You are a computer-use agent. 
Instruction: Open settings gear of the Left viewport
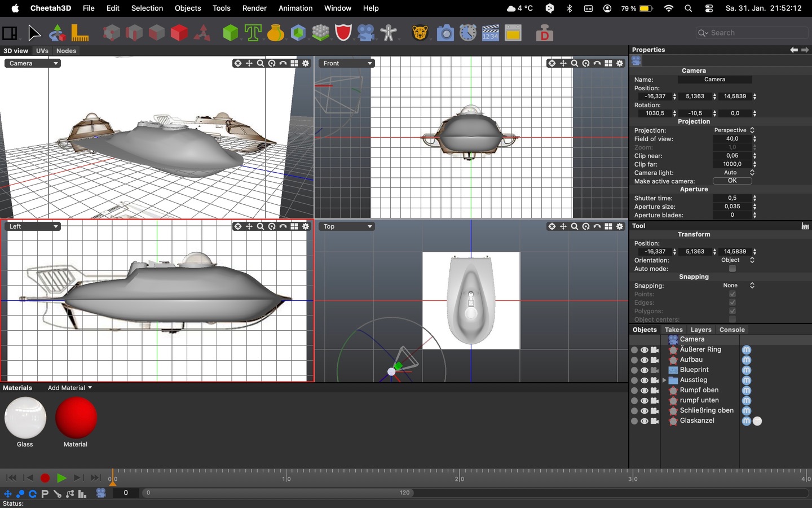306,226
